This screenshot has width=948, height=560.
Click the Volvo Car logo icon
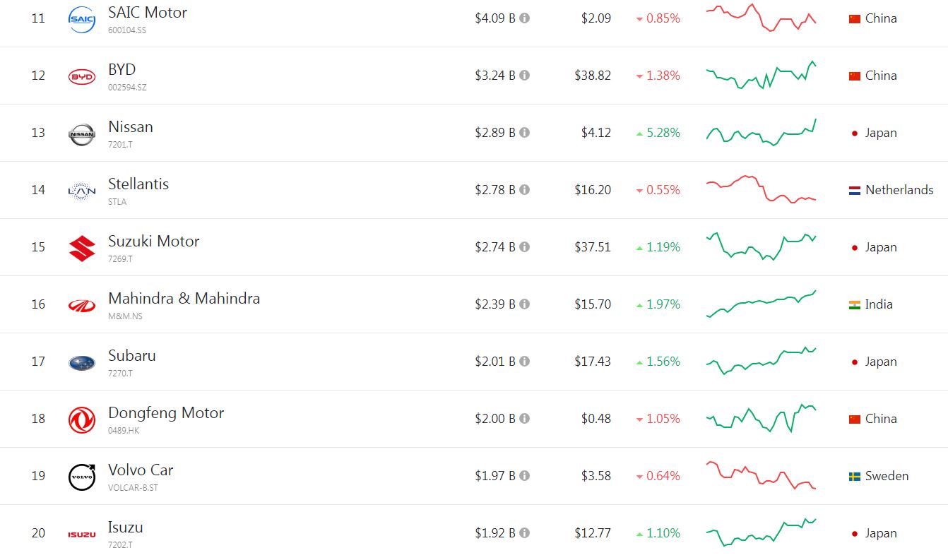(x=82, y=477)
